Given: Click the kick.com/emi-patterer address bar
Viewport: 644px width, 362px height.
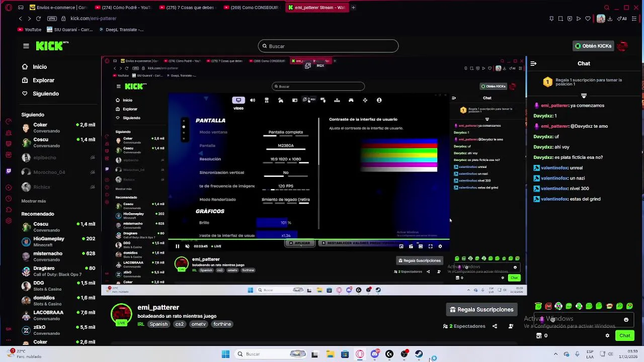Looking at the screenshot, I should (93, 19).
